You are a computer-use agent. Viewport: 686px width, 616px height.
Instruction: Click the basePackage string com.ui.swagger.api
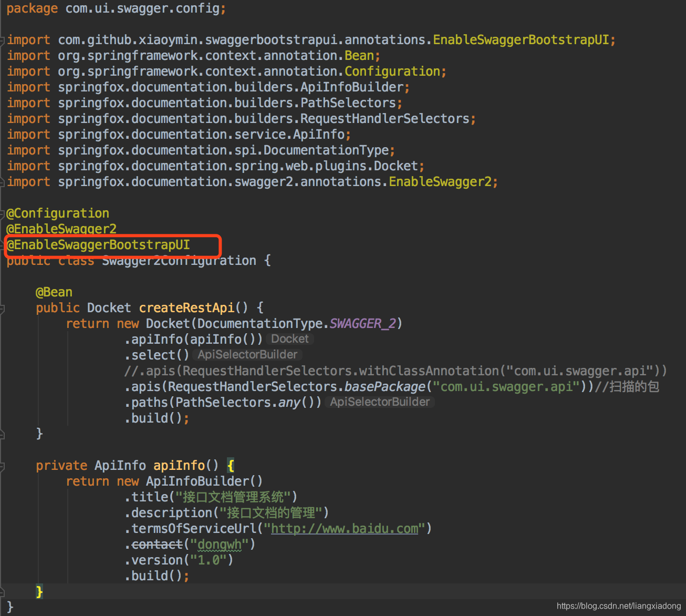(x=506, y=386)
